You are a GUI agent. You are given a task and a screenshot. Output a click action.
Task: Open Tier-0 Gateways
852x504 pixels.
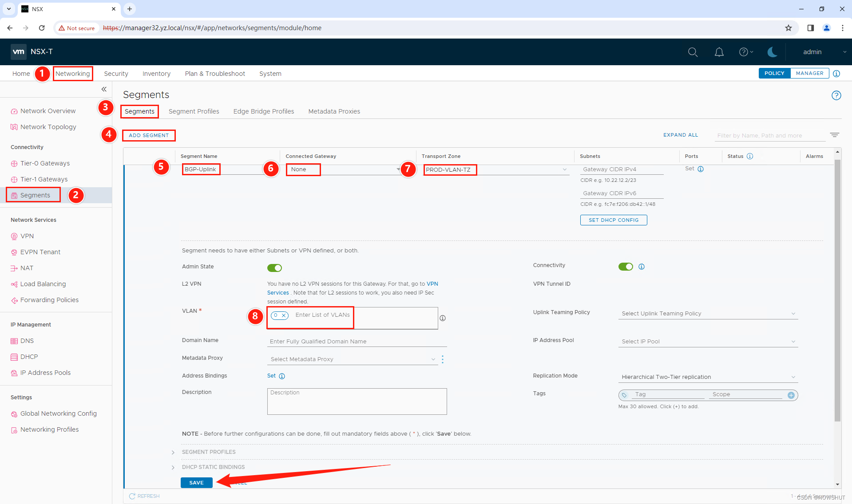[45, 163]
